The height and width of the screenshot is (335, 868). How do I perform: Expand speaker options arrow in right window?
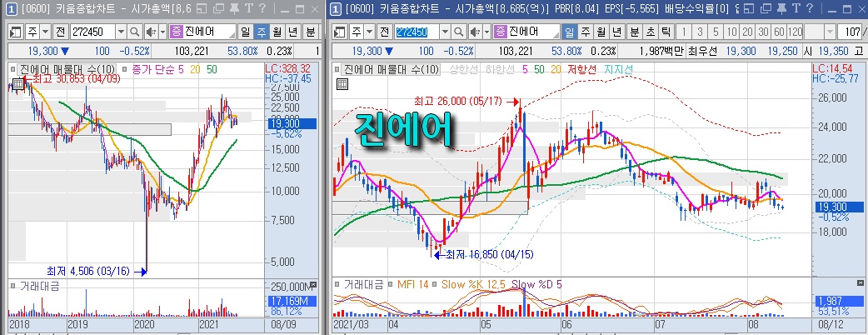[x=486, y=32]
